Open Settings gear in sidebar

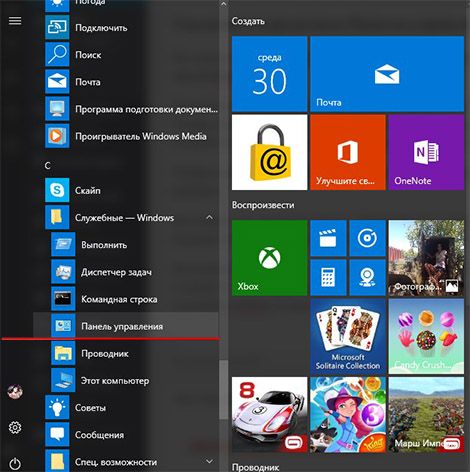pyautogui.click(x=15, y=427)
